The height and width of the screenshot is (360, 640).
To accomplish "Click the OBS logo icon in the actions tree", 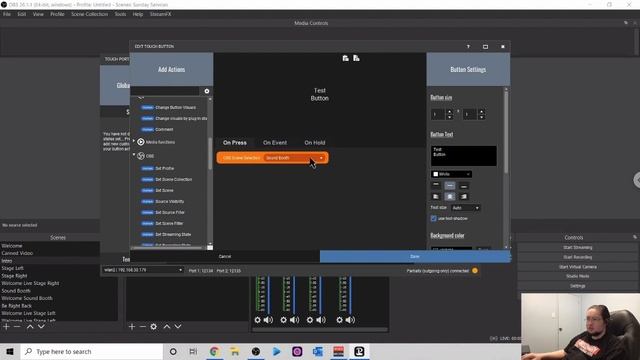I will tap(141, 156).
